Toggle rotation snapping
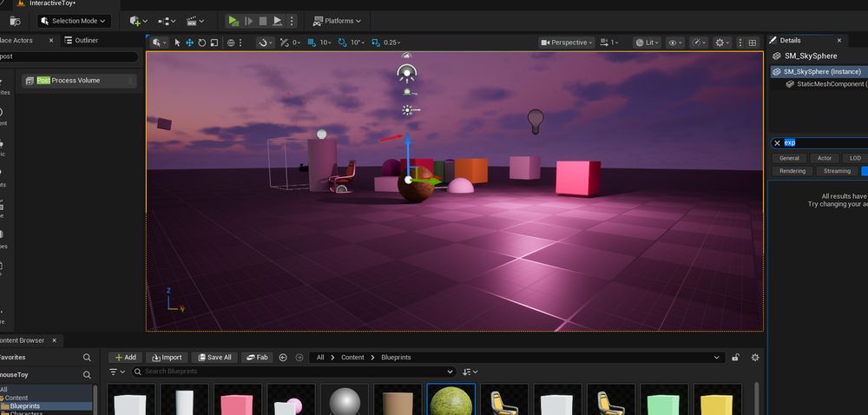The height and width of the screenshot is (415, 868). coord(341,43)
